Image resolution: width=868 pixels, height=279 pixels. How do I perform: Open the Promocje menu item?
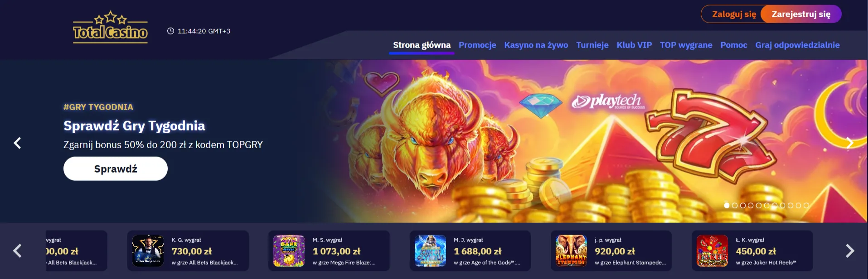(477, 45)
